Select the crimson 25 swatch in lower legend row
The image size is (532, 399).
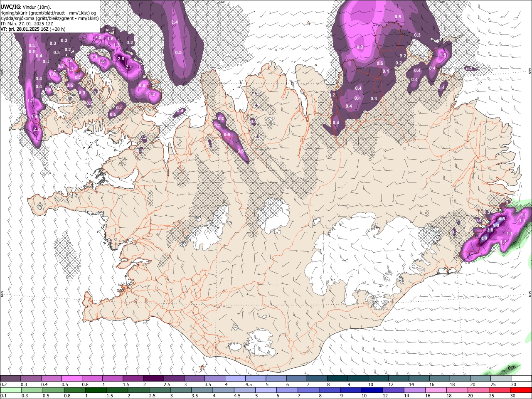click(500, 390)
